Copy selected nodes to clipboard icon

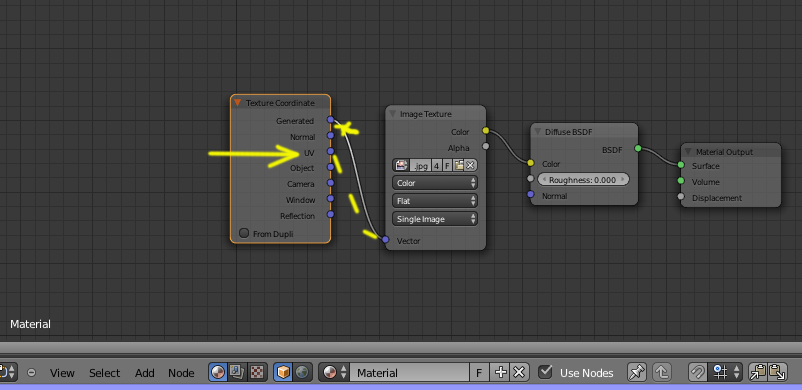pos(759,373)
